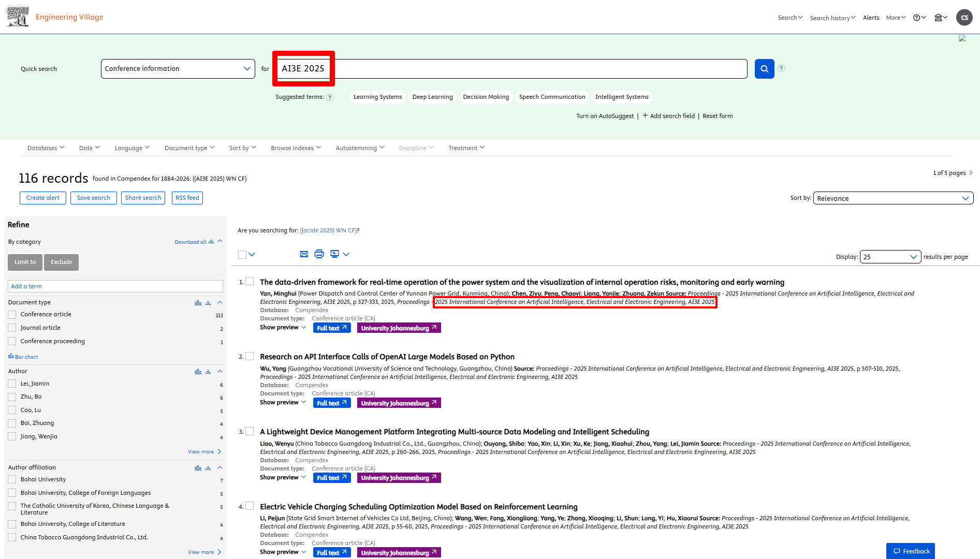Screen dimensions: 980x559
Task: Check the author Zhu, Bo filter
Action: tap(12, 397)
